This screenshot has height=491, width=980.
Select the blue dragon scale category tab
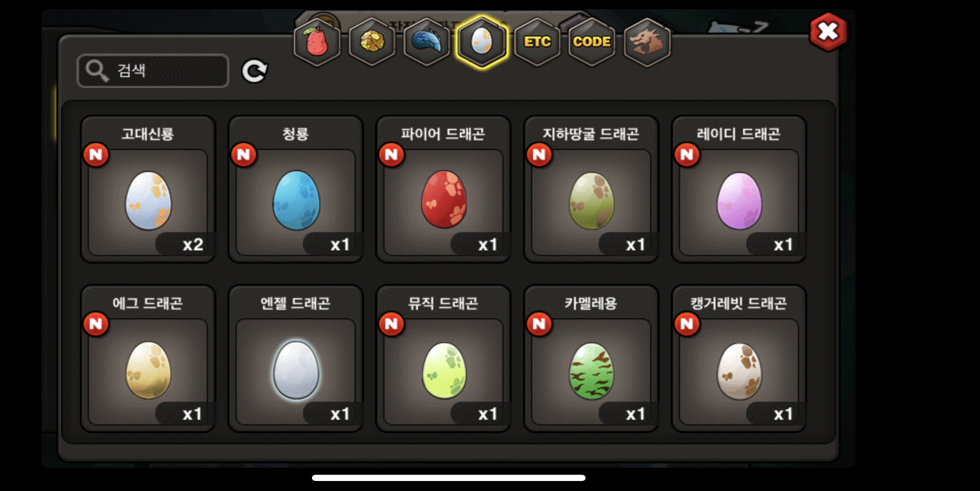(426, 42)
